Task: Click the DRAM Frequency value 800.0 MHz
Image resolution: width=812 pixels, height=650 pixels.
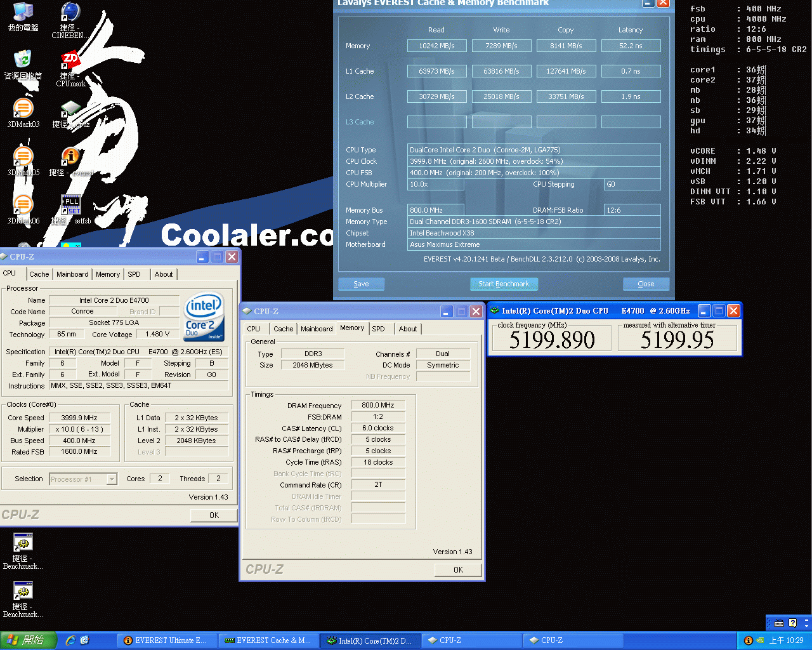Action: coord(378,405)
